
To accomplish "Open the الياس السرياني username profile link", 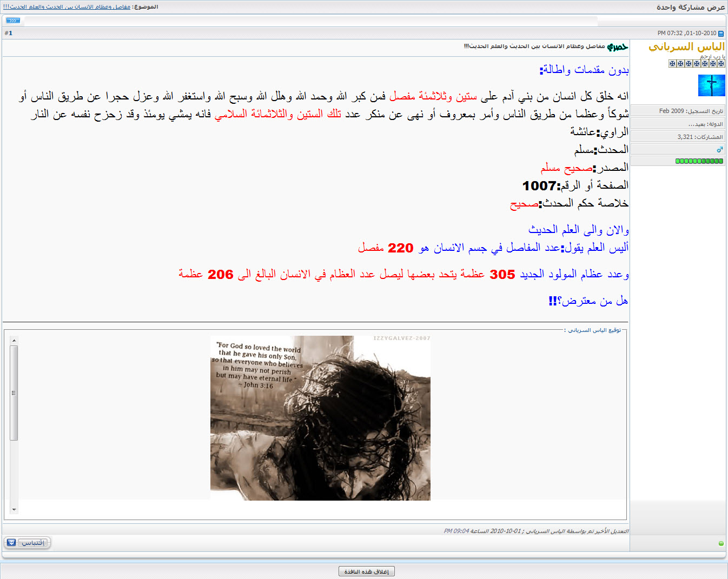I will (686, 47).
